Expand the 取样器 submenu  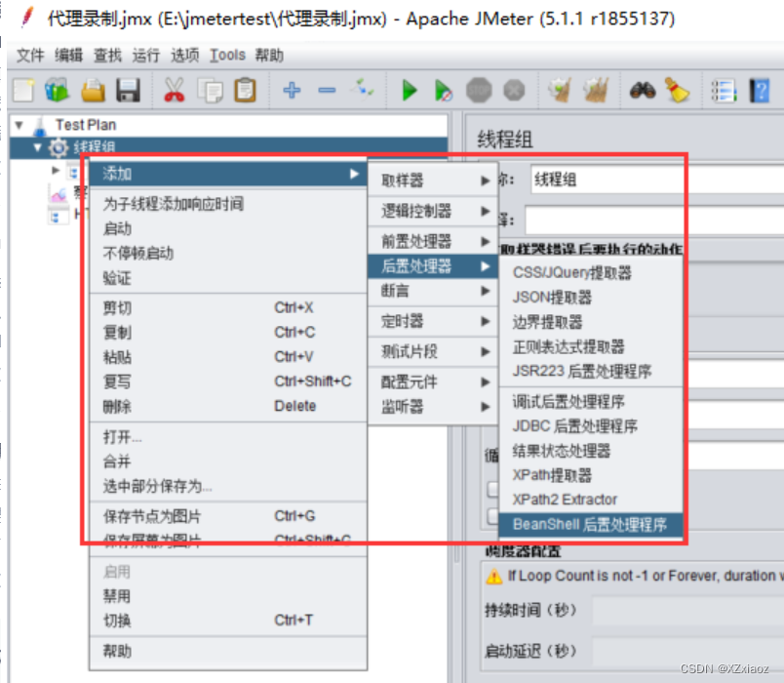point(433,181)
